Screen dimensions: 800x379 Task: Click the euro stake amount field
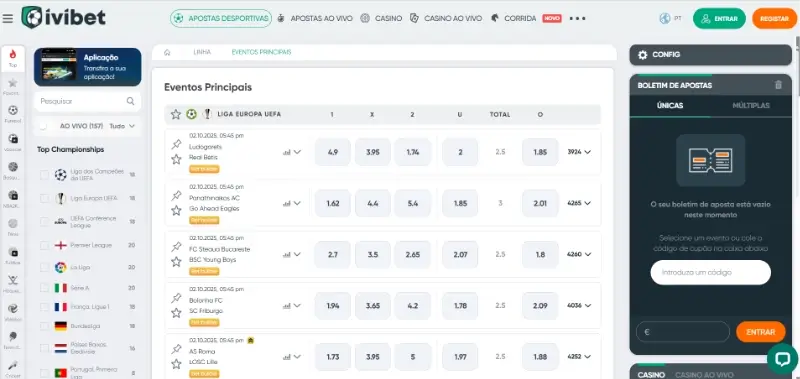(683, 332)
